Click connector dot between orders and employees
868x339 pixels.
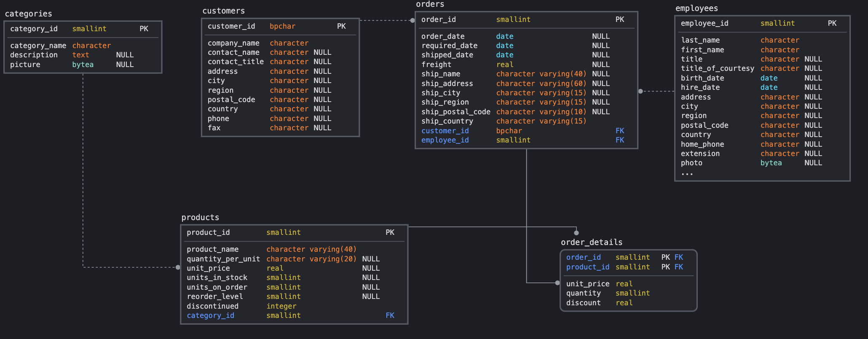640,91
